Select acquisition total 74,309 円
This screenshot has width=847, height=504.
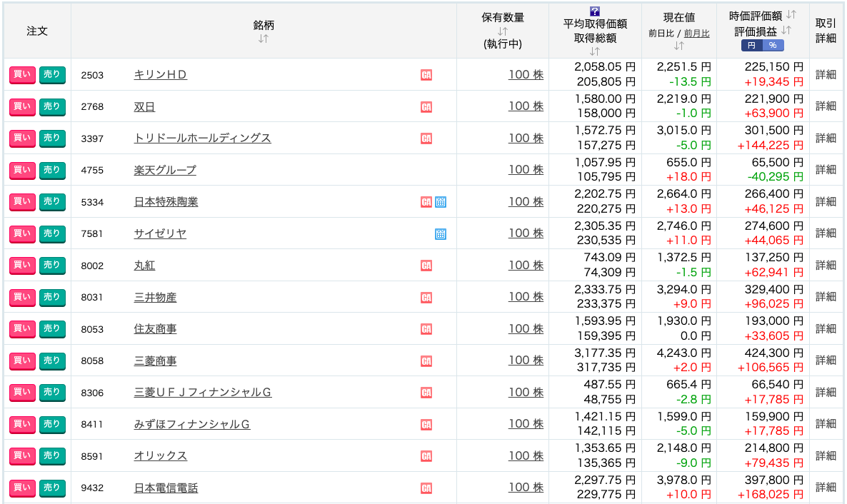tap(609, 273)
